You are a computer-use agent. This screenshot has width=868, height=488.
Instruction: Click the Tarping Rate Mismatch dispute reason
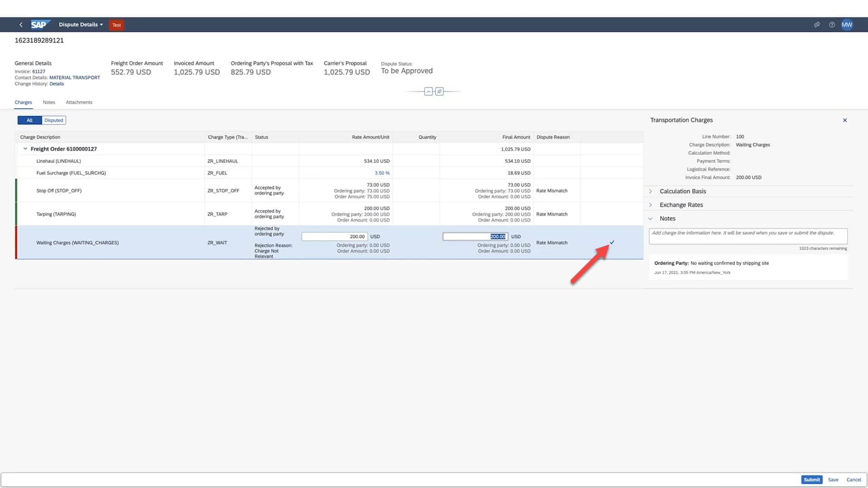(x=552, y=214)
